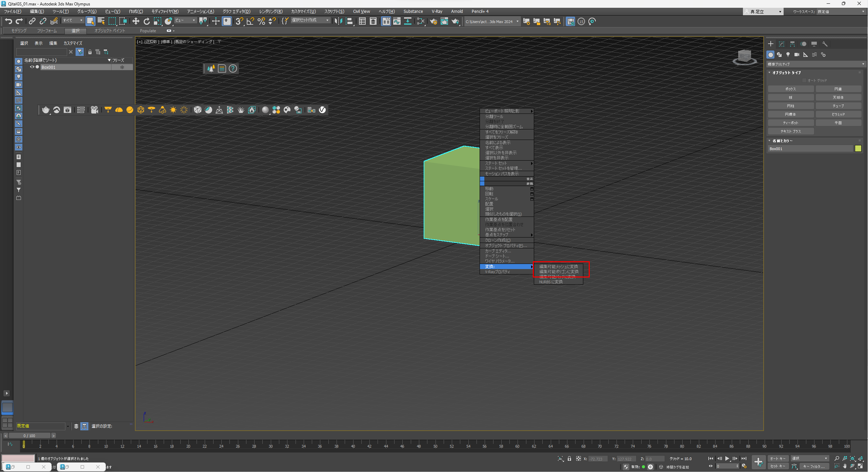Toggle the Angle Snap icon
868x472 pixels.
250,21
